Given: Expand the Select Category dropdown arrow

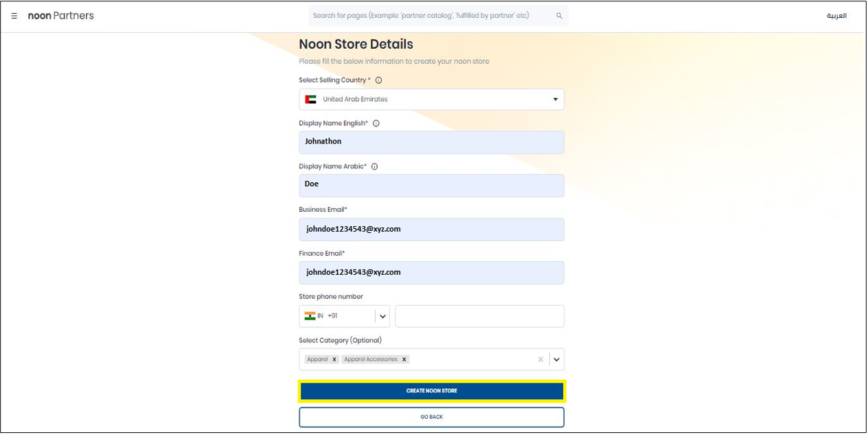Looking at the screenshot, I should click(x=557, y=359).
